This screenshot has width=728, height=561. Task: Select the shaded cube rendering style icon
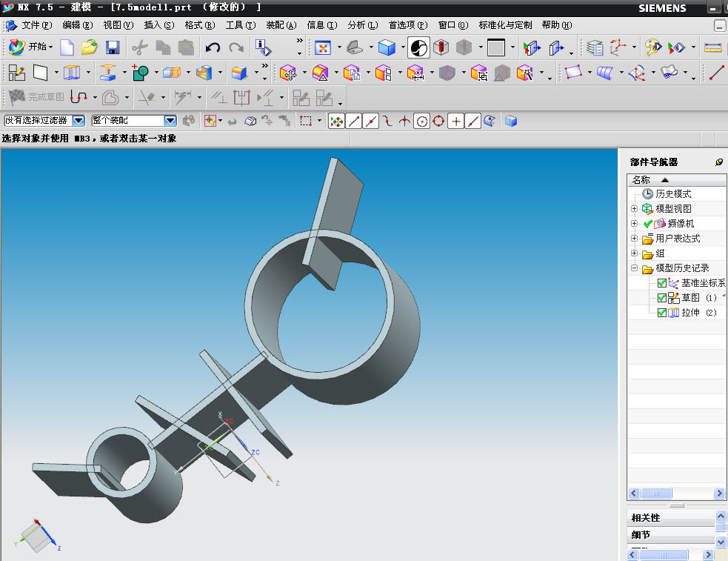point(387,47)
